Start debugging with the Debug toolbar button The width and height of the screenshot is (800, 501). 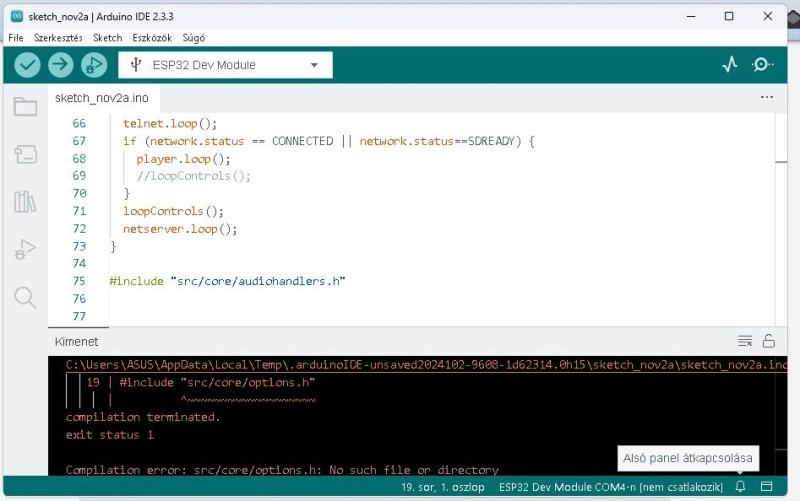click(x=94, y=65)
